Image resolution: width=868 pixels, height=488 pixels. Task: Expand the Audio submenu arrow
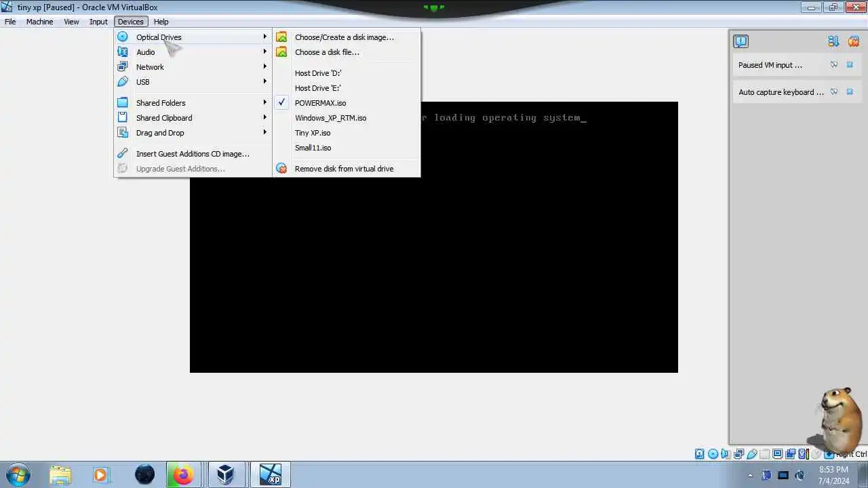(x=265, y=52)
